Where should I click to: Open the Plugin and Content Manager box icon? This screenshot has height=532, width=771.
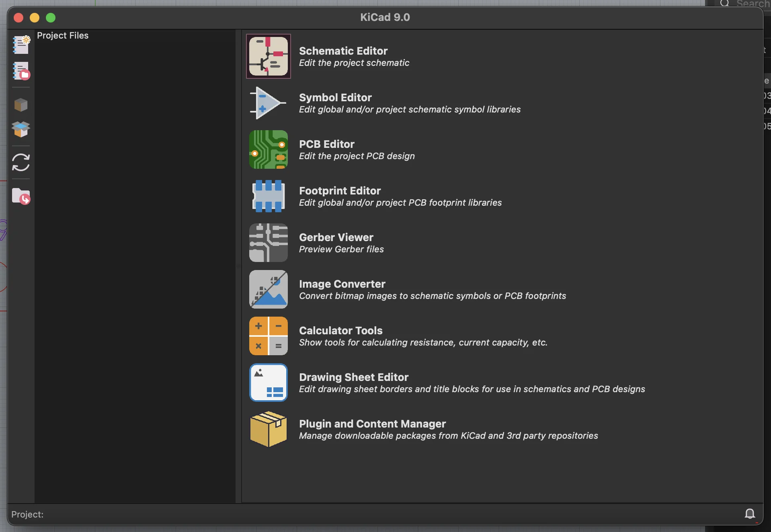point(269,429)
